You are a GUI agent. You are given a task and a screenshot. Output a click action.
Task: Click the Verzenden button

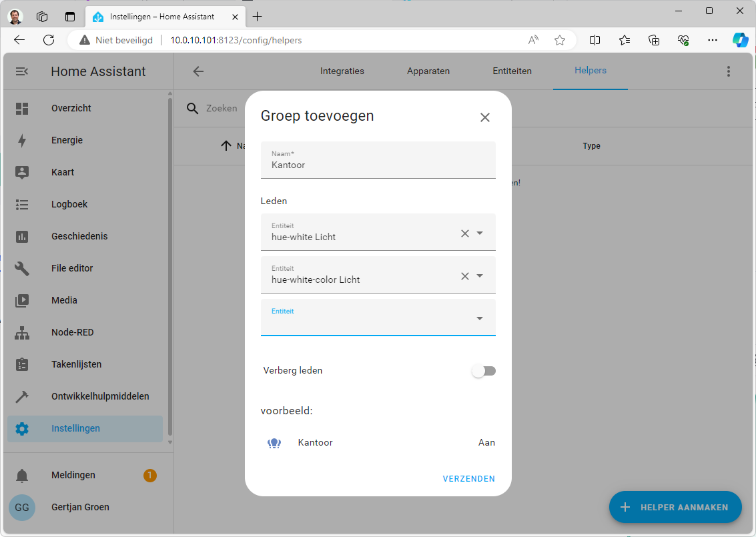click(468, 478)
